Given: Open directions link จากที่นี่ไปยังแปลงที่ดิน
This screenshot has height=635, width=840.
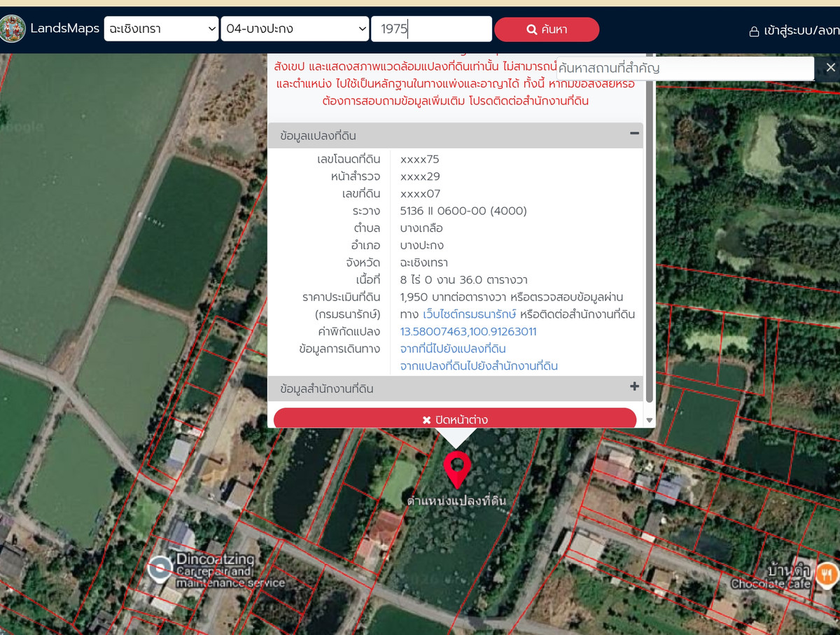Looking at the screenshot, I should point(452,349).
